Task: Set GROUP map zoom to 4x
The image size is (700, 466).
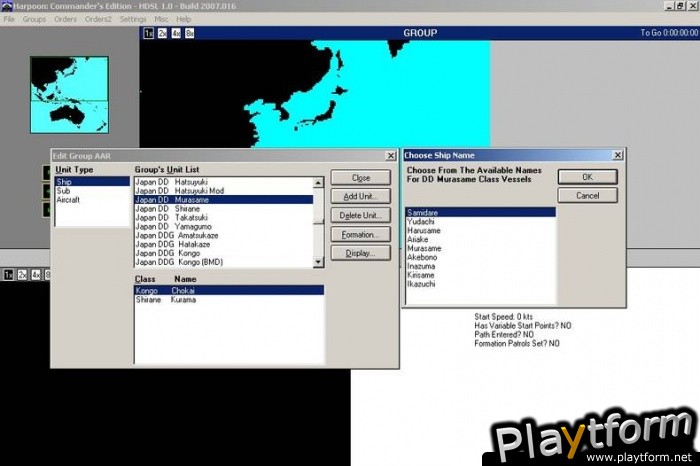Action: 176,33
